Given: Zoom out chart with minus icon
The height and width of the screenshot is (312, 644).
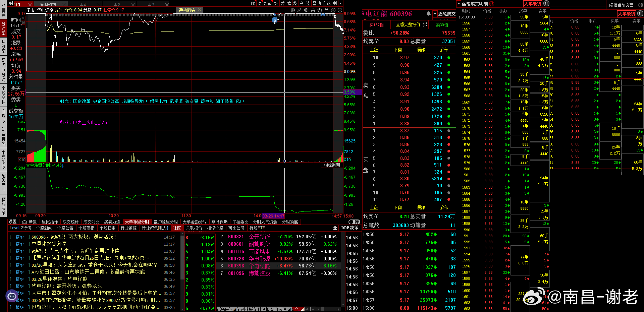Looking at the screenshot, I should [340, 10].
